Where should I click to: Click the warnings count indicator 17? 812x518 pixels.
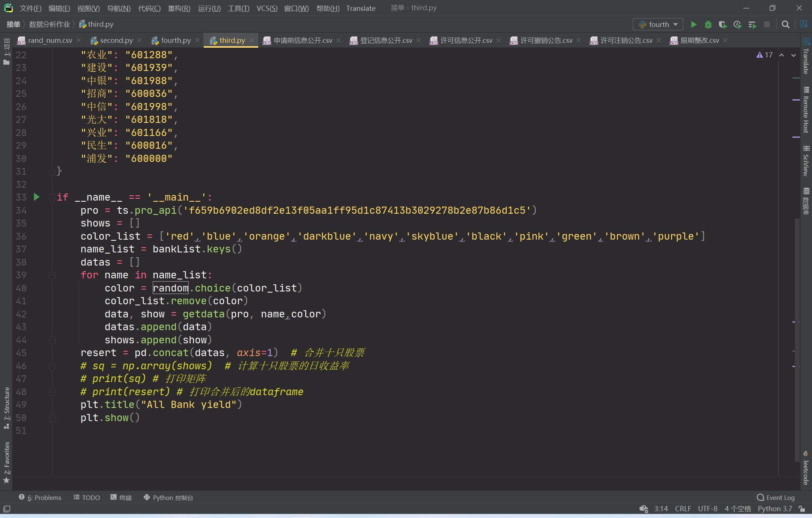click(x=764, y=55)
